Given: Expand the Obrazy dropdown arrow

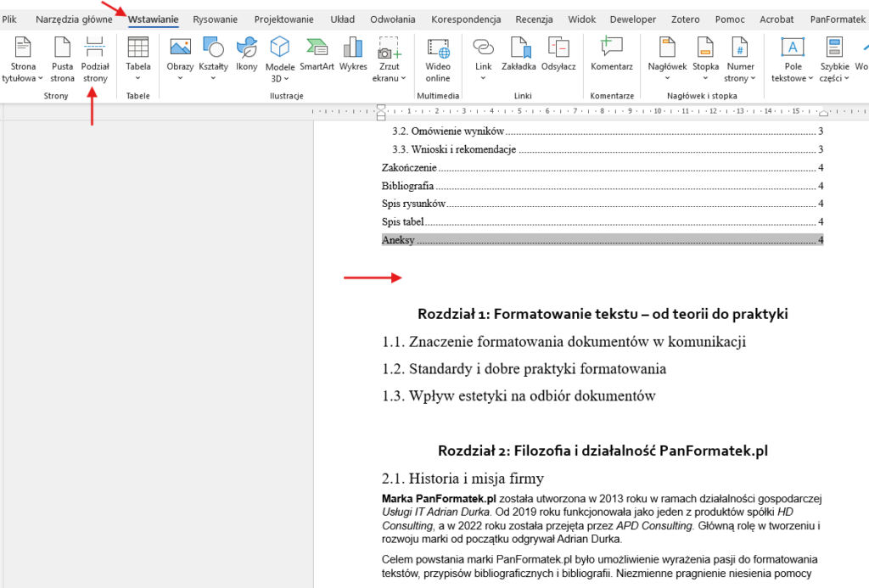Looking at the screenshot, I should [x=180, y=78].
